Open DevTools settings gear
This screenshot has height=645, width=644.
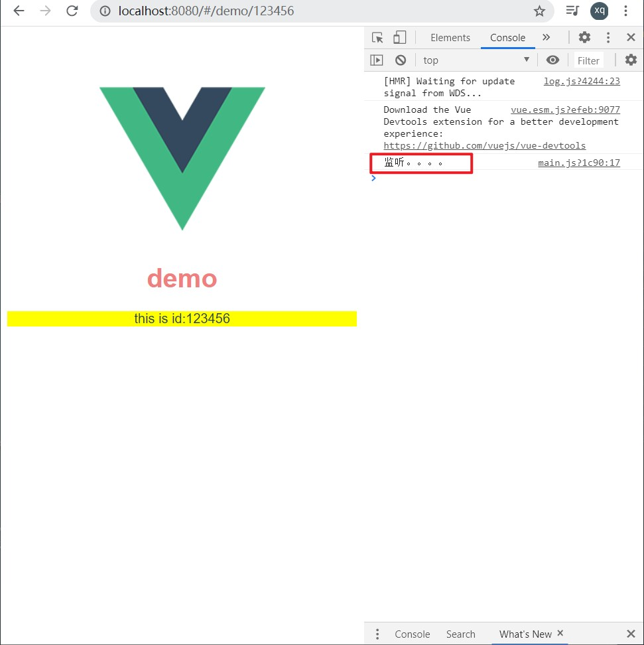[584, 37]
